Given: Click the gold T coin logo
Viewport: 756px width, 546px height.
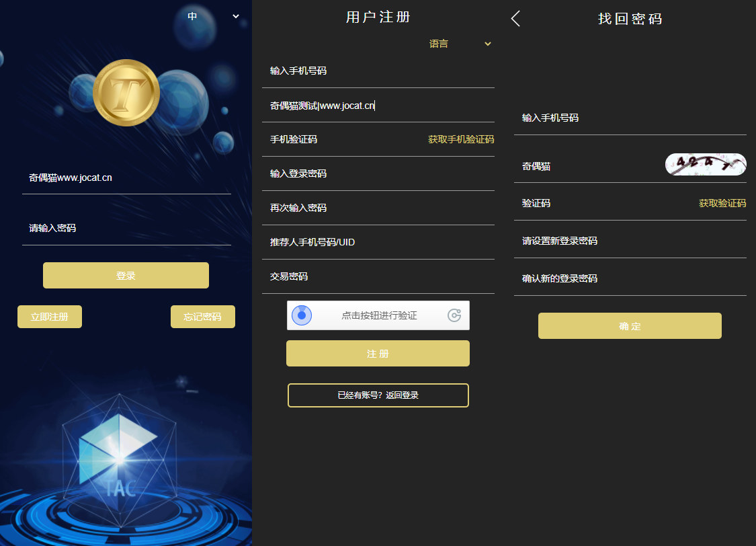Looking at the screenshot, I should [126, 93].
